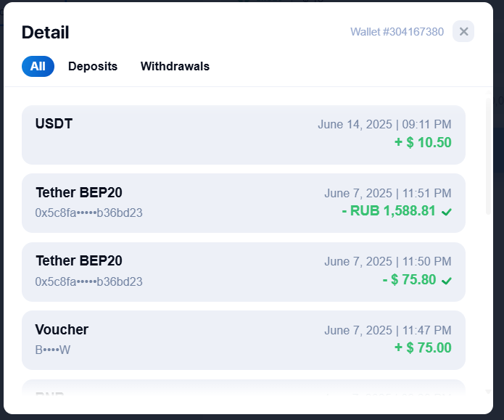Image resolution: width=504 pixels, height=420 pixels.
Task: Open the Voucher $75.00 transaction
Action: tap(244, 340)
